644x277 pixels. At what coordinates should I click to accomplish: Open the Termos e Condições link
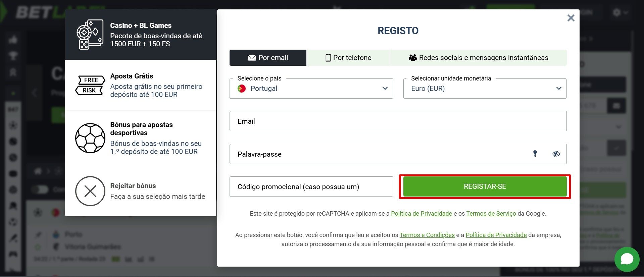(427, 235)
